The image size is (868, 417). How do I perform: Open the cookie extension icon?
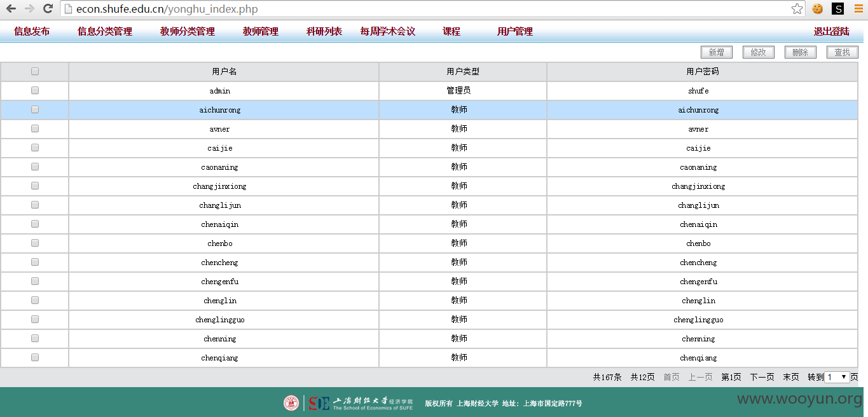[x=818, y=9]
